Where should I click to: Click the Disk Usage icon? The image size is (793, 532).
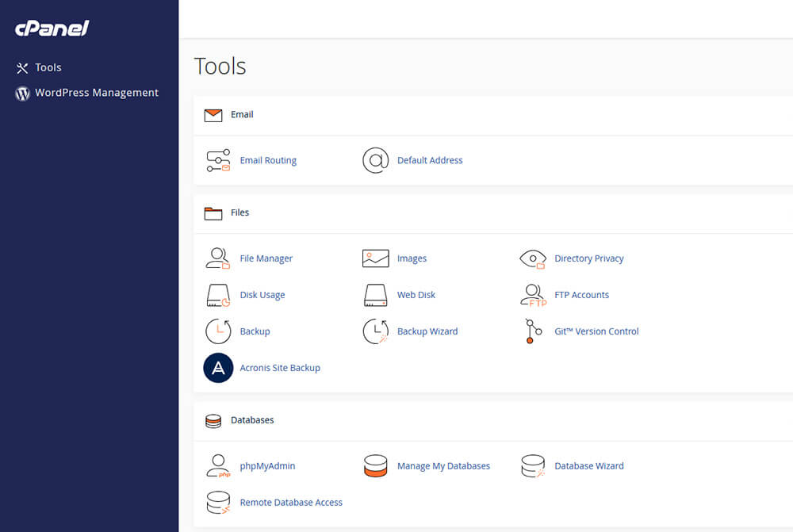pos(218,295)
